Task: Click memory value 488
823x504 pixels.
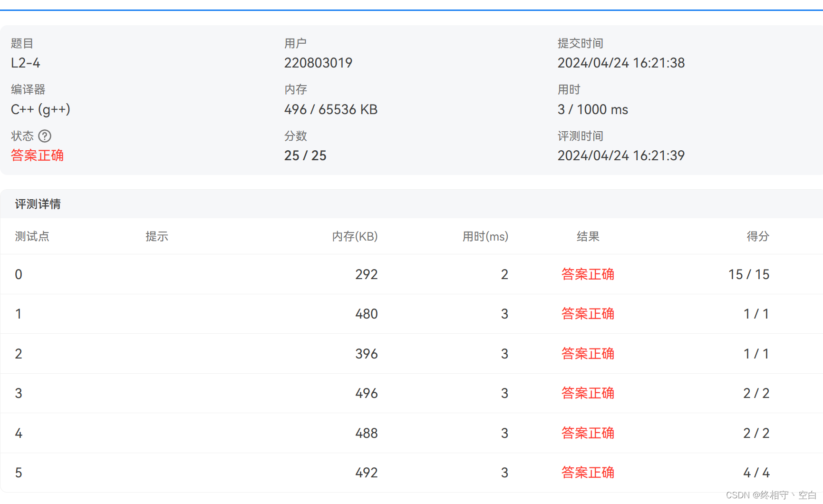Action: 367,433
